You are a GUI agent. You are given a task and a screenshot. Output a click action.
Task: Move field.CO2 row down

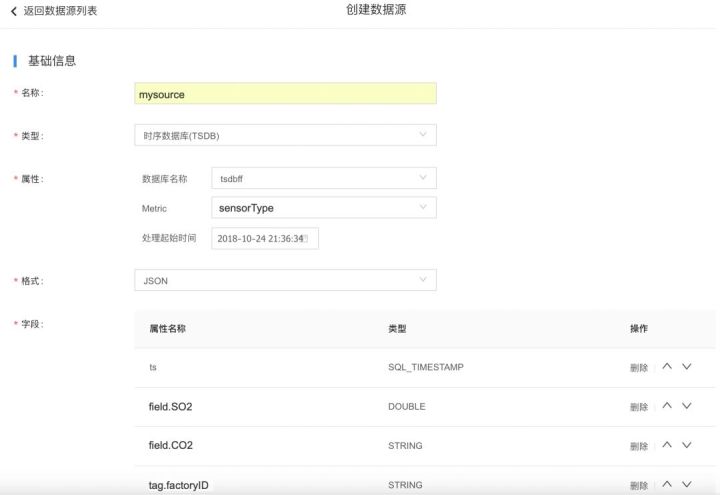[687, 445]
